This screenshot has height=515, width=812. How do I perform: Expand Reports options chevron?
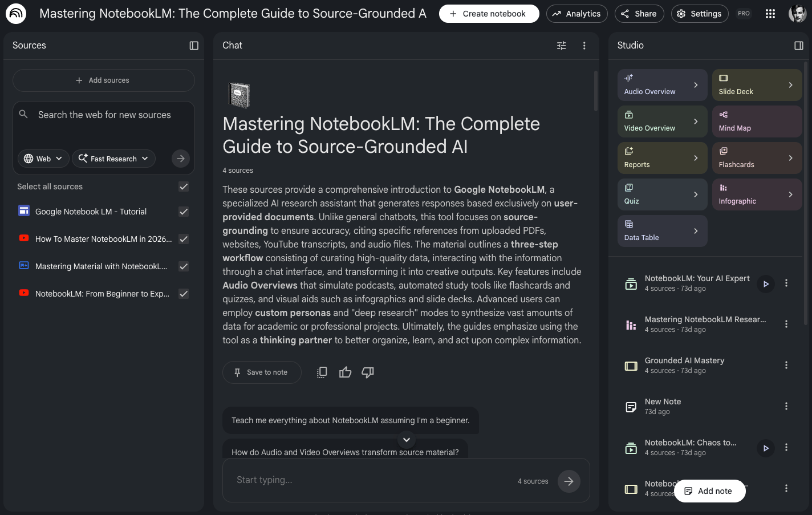tap(696, 158)
